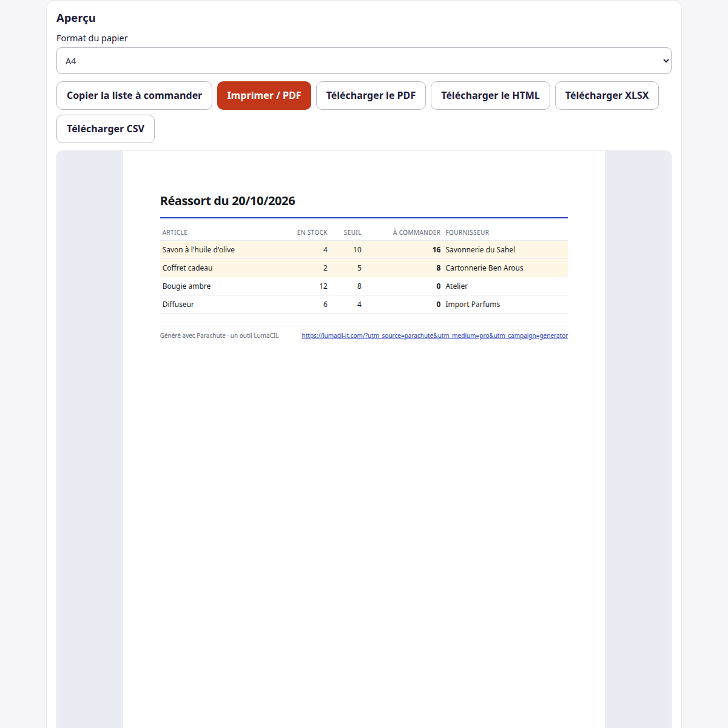Image resolution: width=728 pixels, height=728 pixels.
Task: Click the ARTICLE column header
Action: coord(175,232)
